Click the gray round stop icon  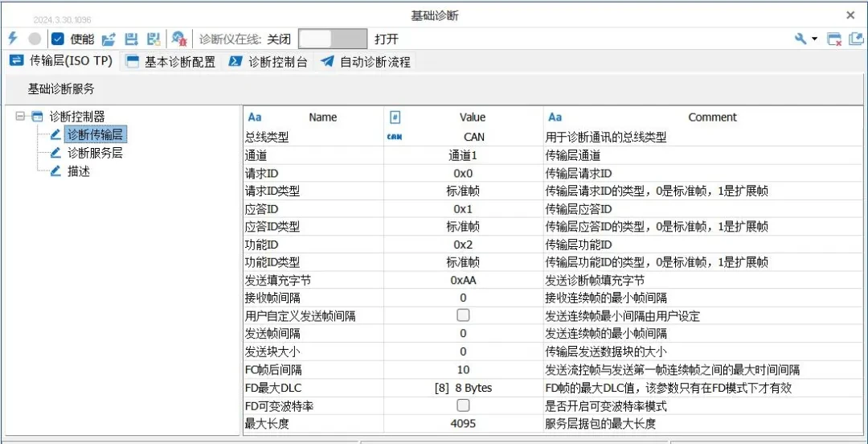pos(35,39)
